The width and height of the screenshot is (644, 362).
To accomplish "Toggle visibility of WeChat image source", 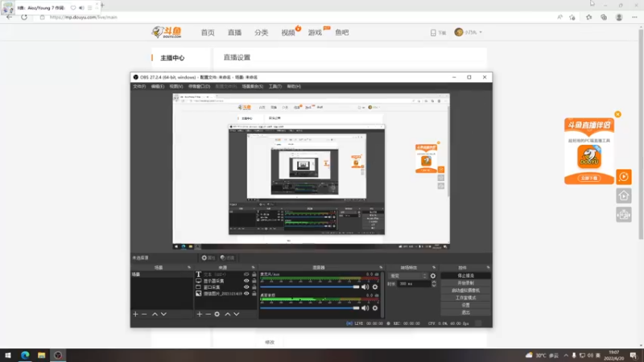I will click(x=246, y=294).
